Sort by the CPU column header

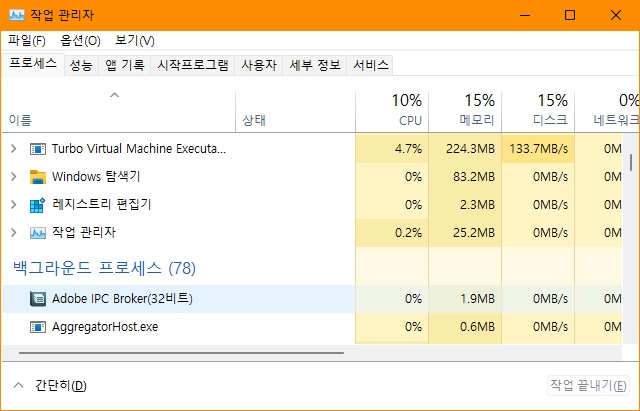click(x=392, y=111)
